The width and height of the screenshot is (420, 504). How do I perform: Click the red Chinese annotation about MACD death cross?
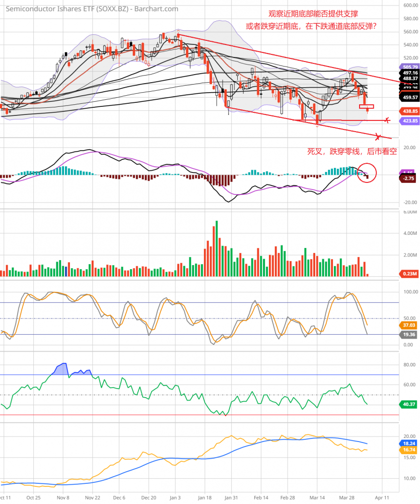(352, 151)
